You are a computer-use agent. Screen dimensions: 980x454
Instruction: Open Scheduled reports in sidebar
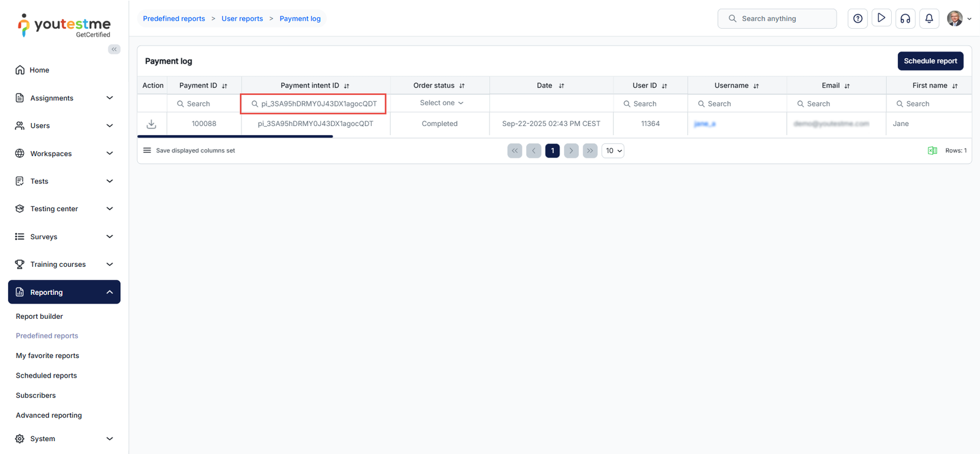click(x=47, y=376)
